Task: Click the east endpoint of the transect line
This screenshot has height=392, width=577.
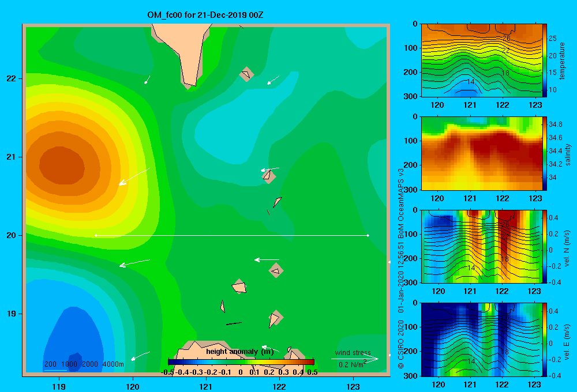Action: (x=368, y=235)
